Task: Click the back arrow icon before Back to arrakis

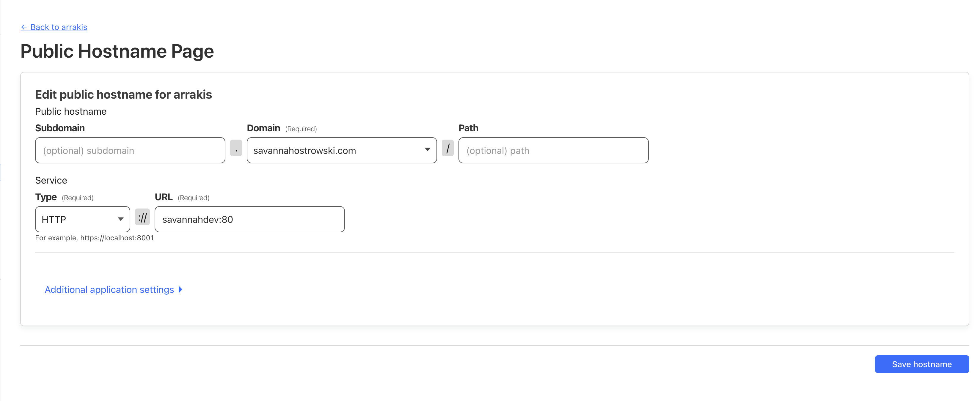Action: tap(25, 27)
